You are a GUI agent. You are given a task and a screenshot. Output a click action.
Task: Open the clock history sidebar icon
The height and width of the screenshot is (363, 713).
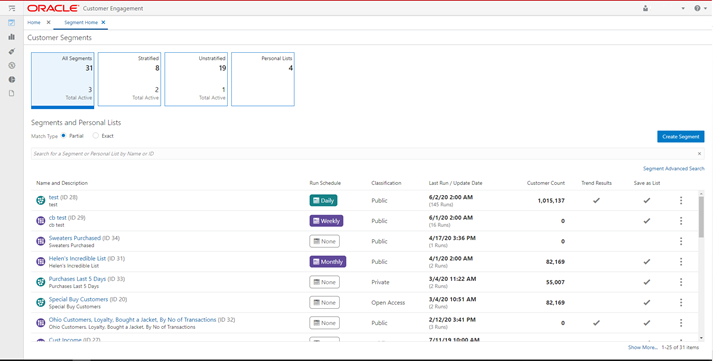pyautogui.click(x=12, y=66)
